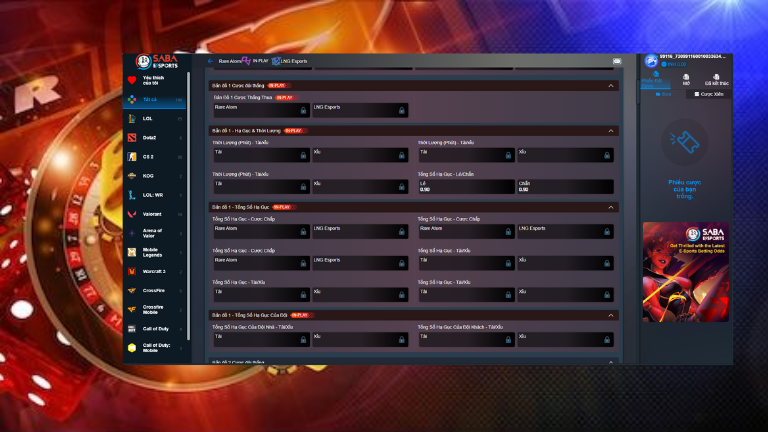Select the Đơn bet type tab
The image size is (768, 432).
tap(664, 94)
